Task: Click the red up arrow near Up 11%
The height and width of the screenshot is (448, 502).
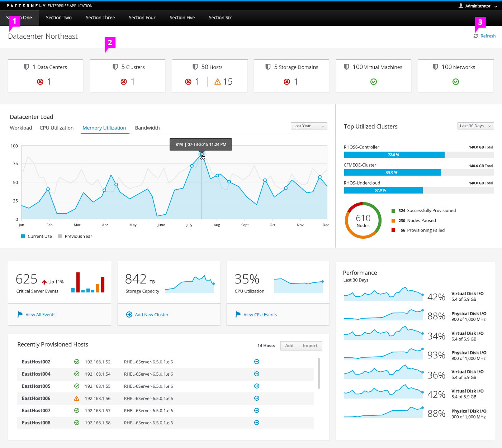Action: 44,282
